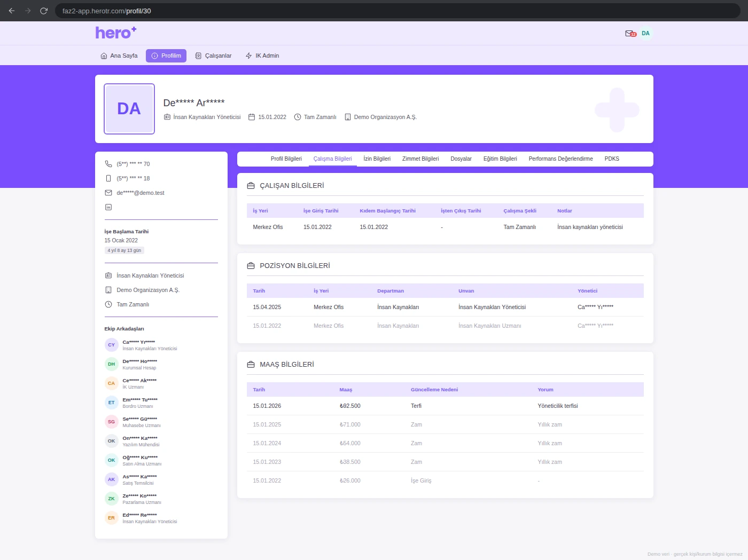Click the LinkedIn icon in contact card

[108, 207]
